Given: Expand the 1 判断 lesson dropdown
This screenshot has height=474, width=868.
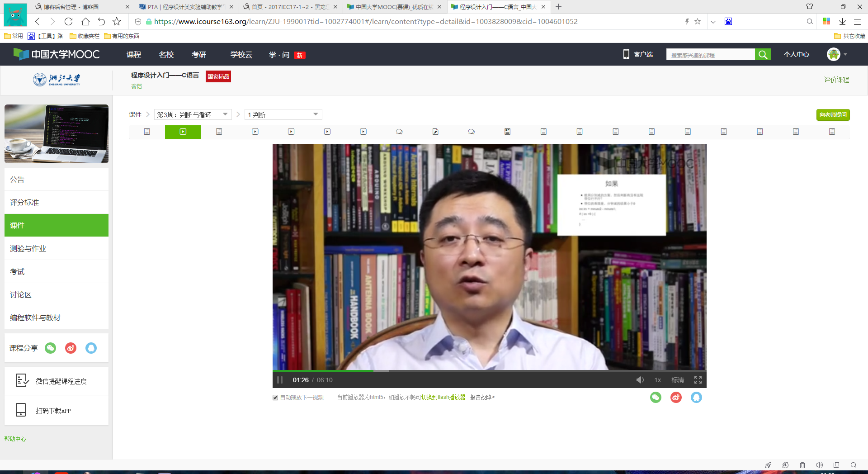Looking at the screenshot, I should point(283,114).
